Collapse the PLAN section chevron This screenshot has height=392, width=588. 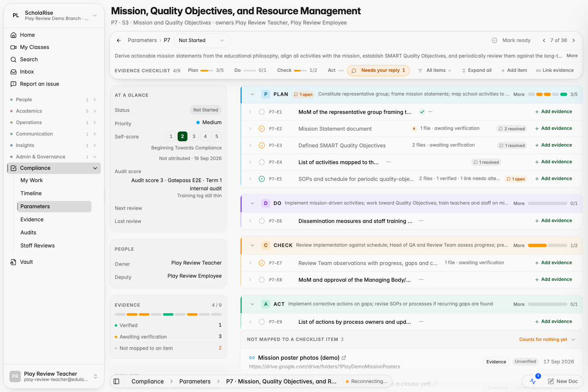[252, 94]
